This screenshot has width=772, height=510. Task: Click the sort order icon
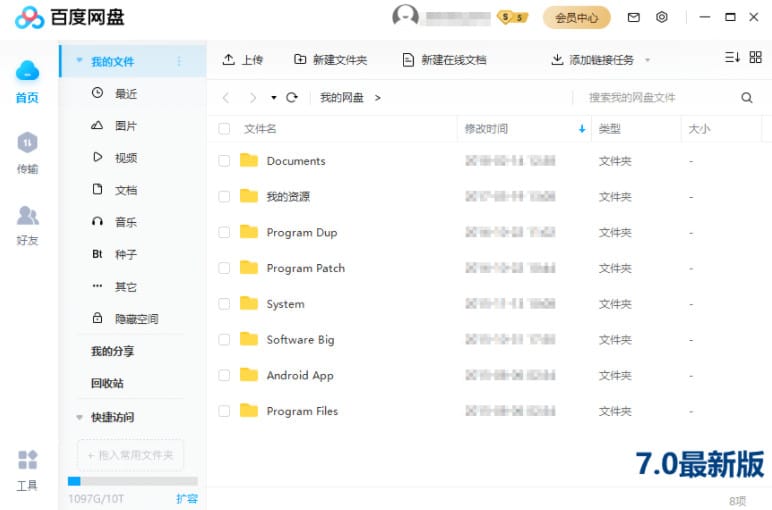[x=732, y=58]
